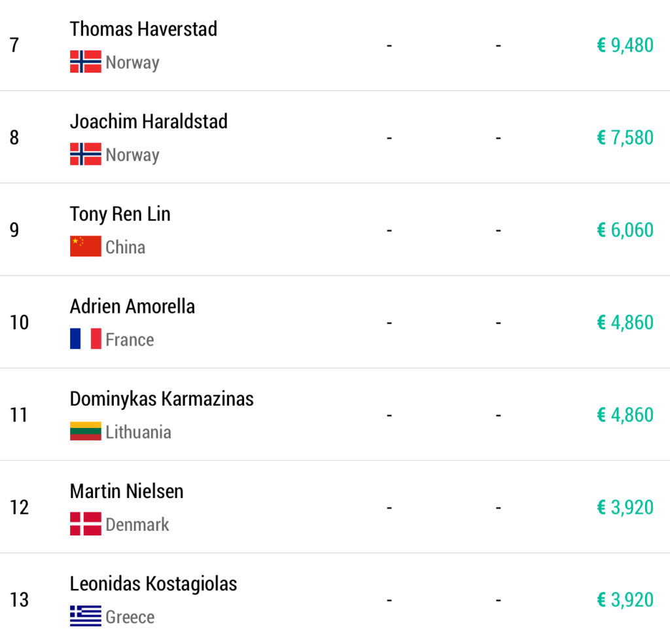Click the Lithuania flag icon
670x644 pixels.
tap(86, 431)
